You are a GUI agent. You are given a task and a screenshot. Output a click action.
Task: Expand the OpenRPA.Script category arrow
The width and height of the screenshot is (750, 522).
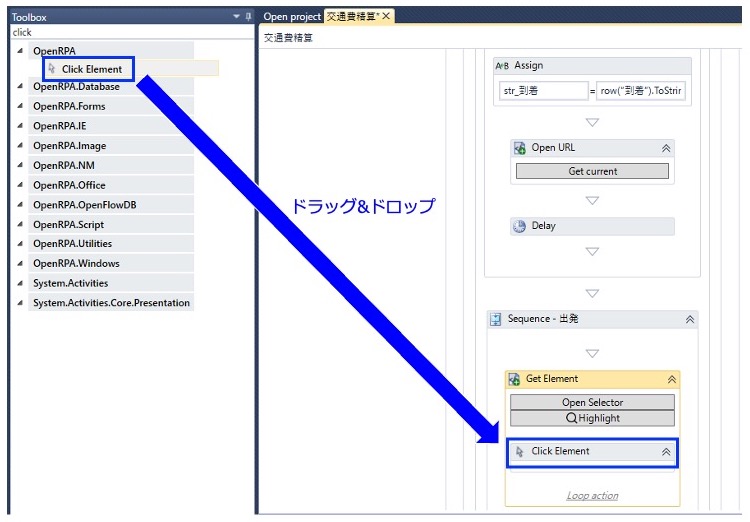coord(20,224)
